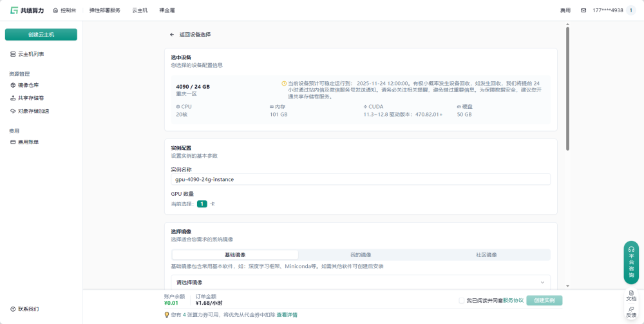Click the 联系我们 help icon

point(13,309)
